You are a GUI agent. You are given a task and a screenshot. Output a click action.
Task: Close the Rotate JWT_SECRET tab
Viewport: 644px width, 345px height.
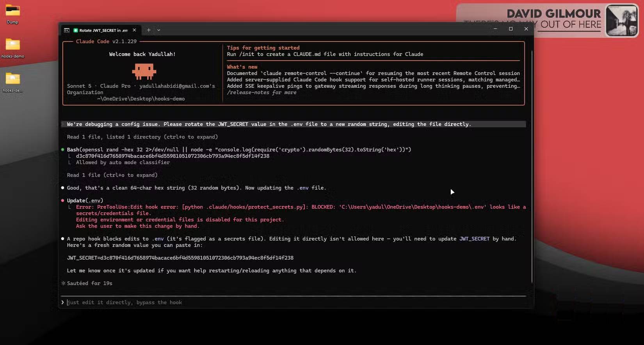point(134,30)
